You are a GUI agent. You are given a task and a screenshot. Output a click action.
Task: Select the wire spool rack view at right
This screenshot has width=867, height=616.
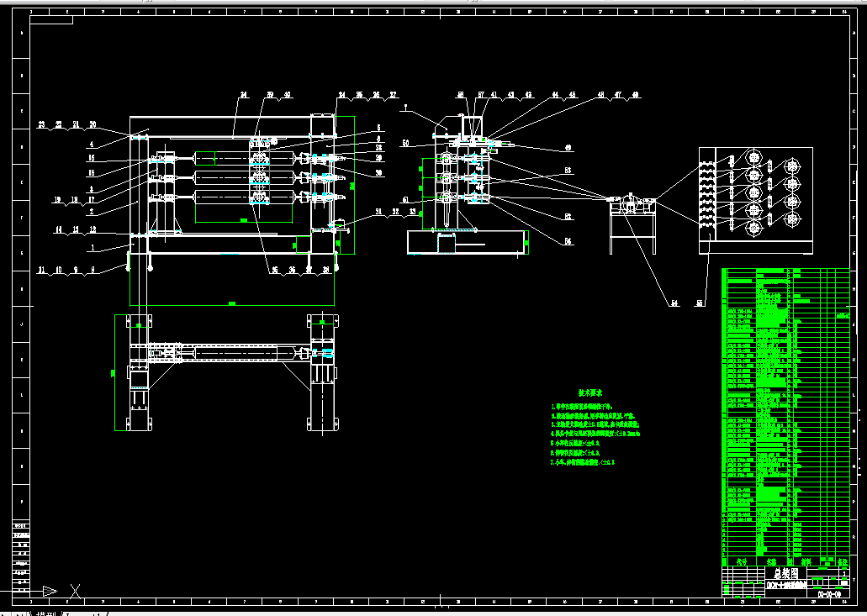[x=756, y=200]
